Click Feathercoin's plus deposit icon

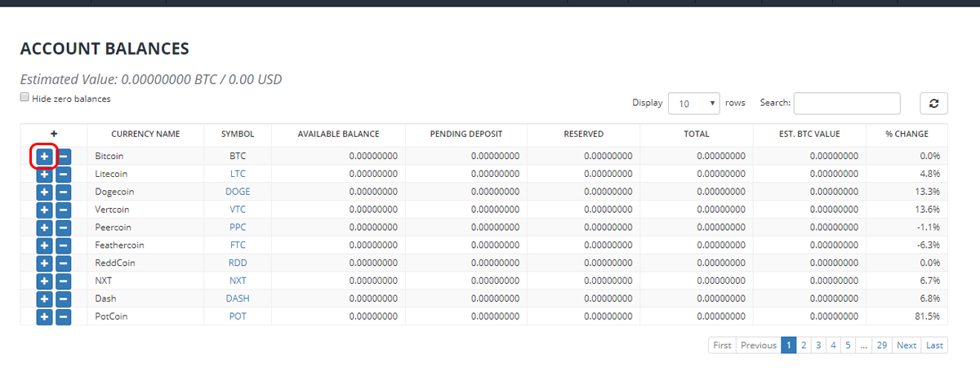[44, 246]
